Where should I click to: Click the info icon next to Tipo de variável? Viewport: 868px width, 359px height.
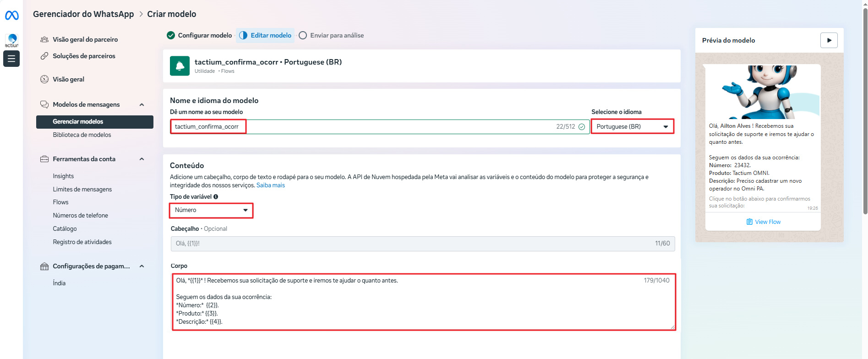[216, 197]
